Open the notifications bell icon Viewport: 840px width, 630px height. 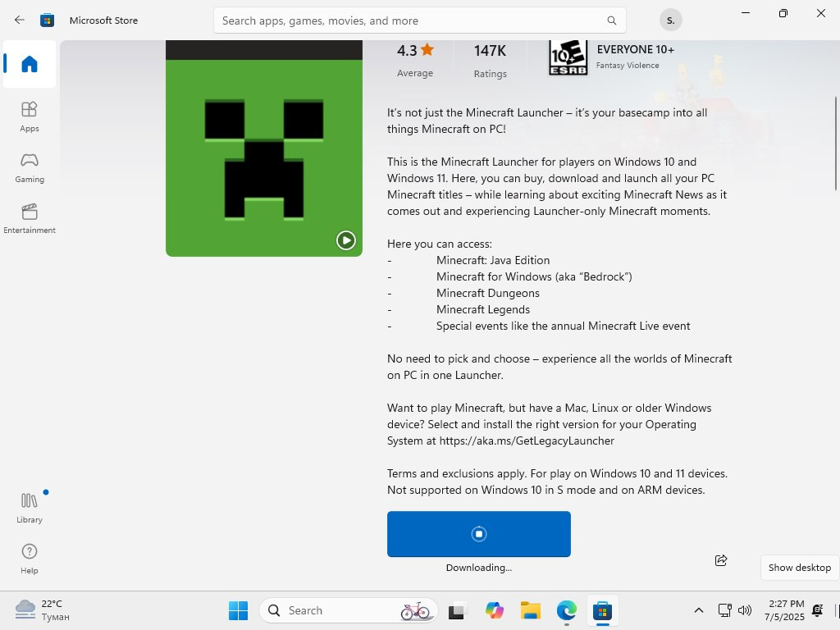[818, 610]
